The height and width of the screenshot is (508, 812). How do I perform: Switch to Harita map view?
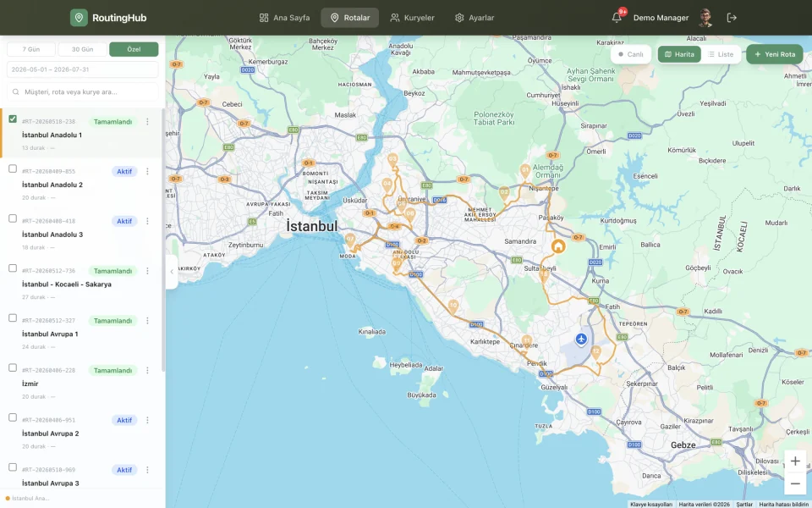[679, 54]
